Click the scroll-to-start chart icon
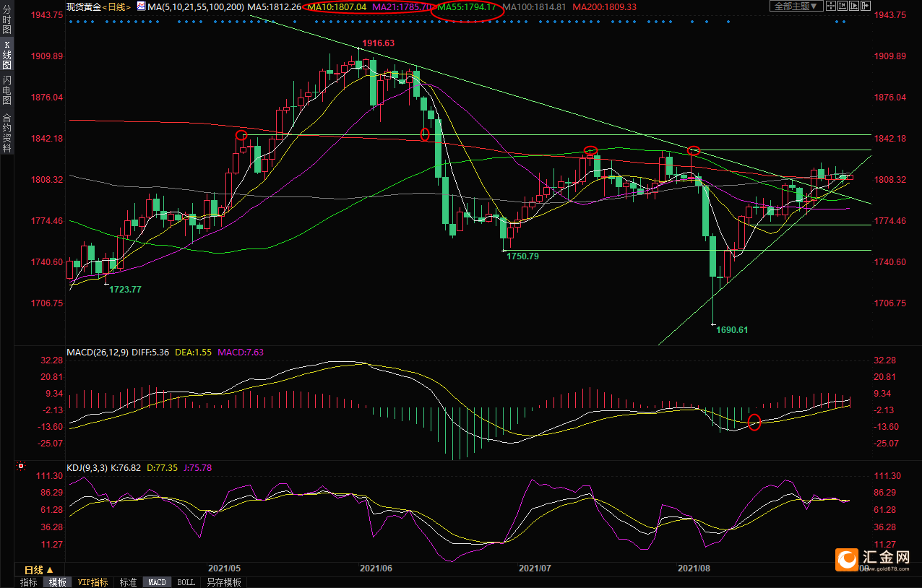 [x=843, y=6]
